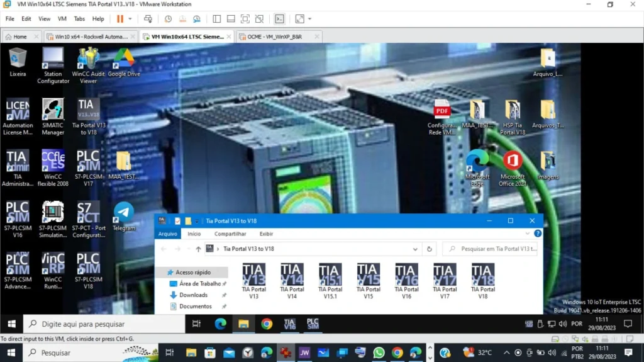
Task: Select Acesso rápido in navigation pane
Action: pyautogui.click(x=193, y=273)
